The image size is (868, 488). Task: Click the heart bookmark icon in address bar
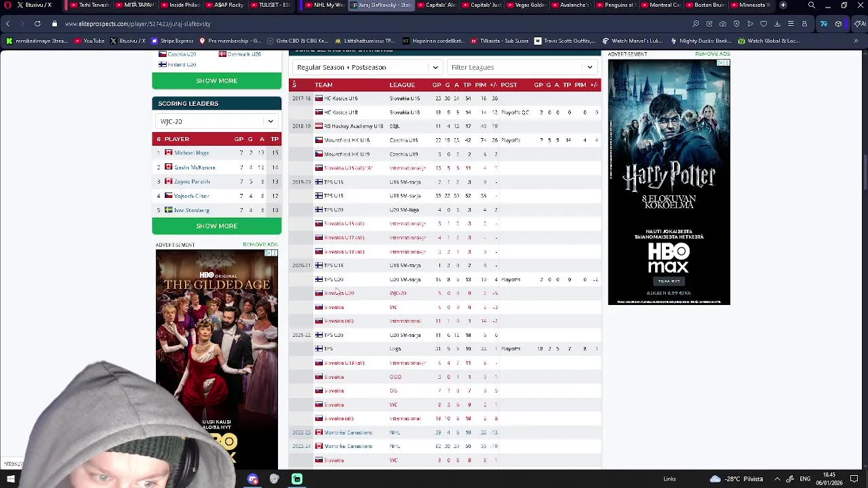point(764,24)
